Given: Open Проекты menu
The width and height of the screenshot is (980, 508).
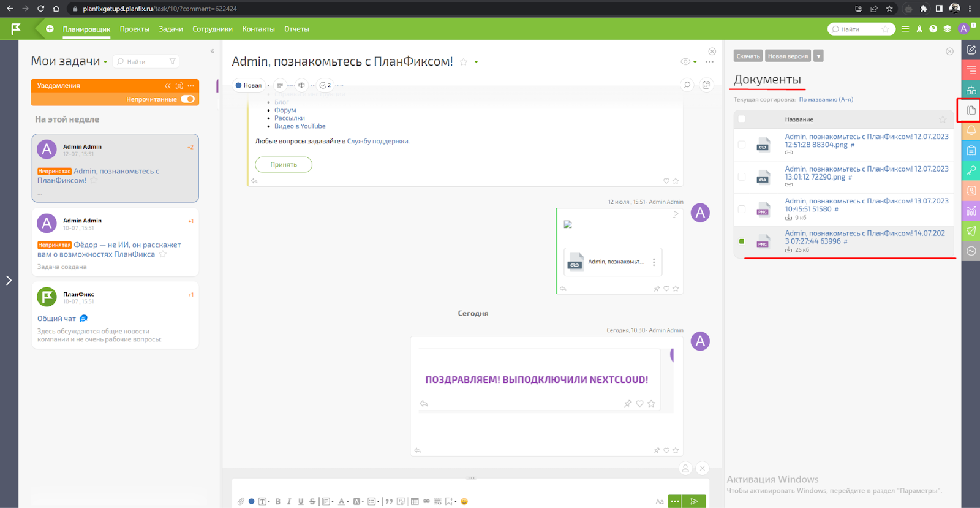Looking at the screenshot, I should click(135, 29).
